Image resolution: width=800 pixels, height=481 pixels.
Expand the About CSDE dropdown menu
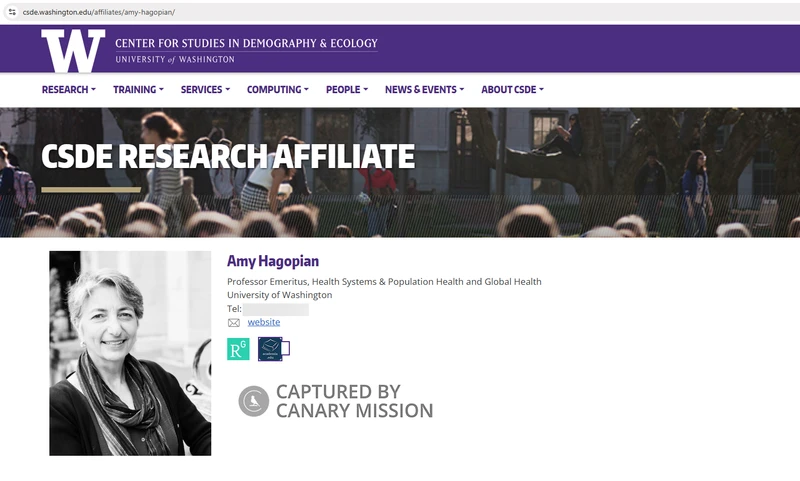tap(512, 90)
